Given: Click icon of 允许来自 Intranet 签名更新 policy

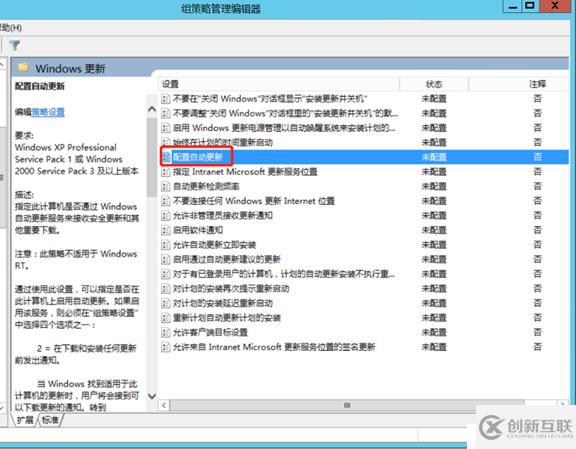Looking at the screenshot, I should point(166,347).
